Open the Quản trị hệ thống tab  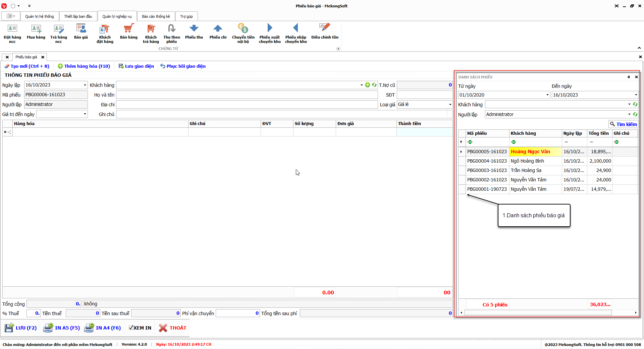click(39, 16)
